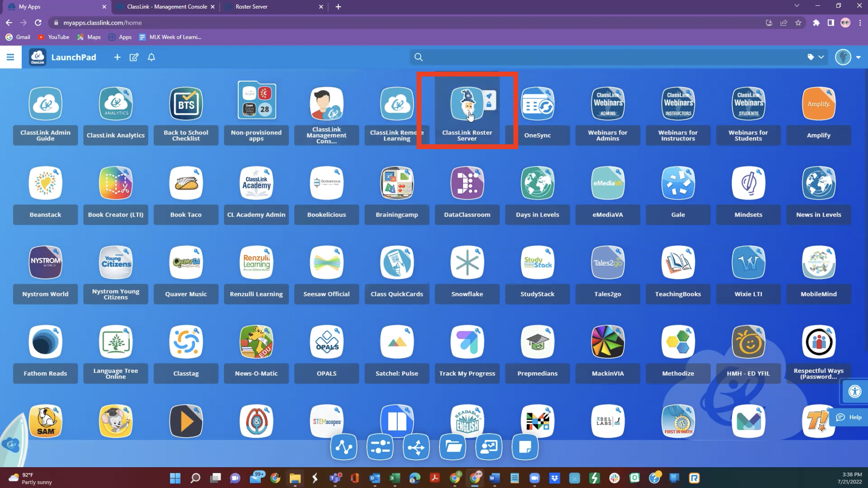The image size is (868, 488).
Task: Expand the user profile dropdown arrow
Action: (858, 57)
